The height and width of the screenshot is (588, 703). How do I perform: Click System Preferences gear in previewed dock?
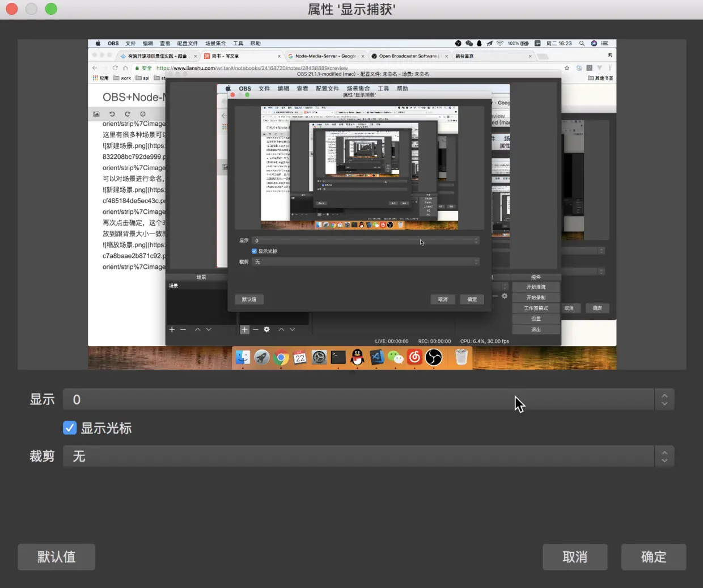pyautogui.click(x=319, y=358)
